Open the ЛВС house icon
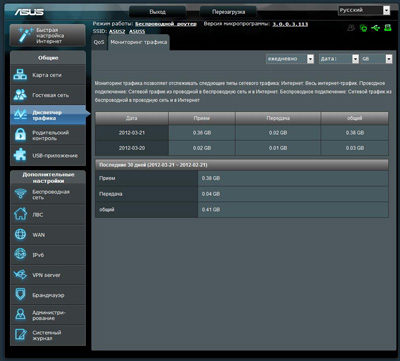 point(20,214)
